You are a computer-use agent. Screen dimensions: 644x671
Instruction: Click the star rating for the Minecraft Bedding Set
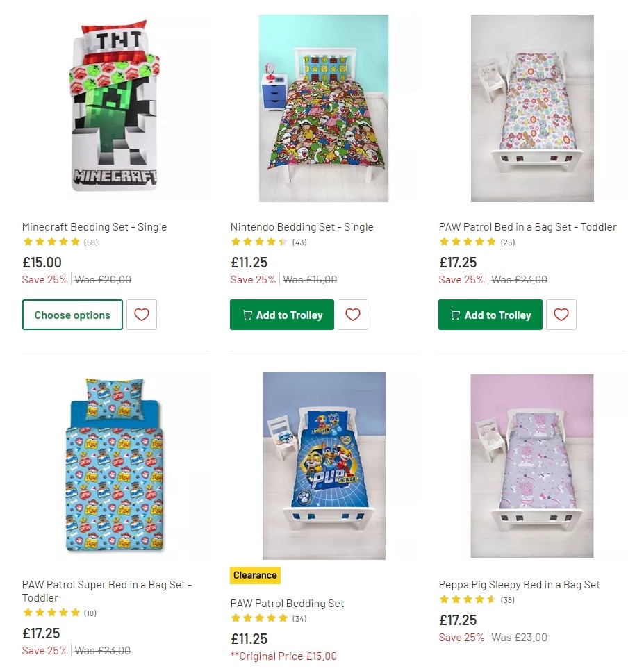click(51, 241)
